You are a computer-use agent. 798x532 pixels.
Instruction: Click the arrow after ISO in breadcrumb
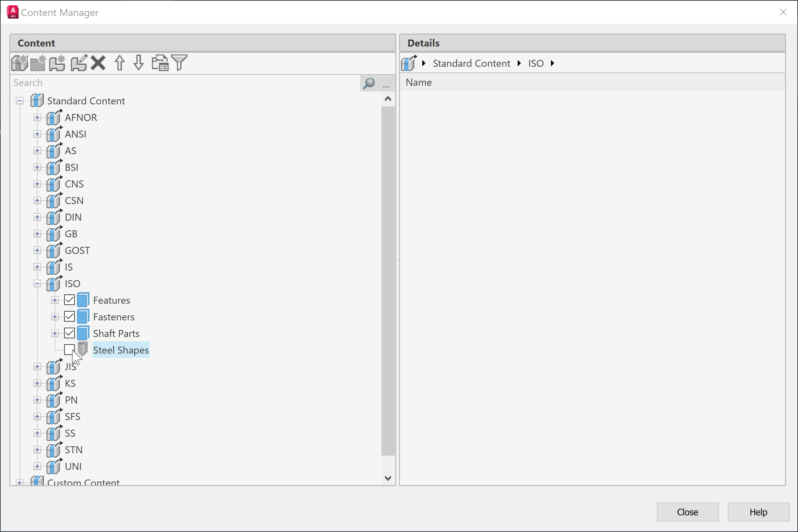pos(552,63)
